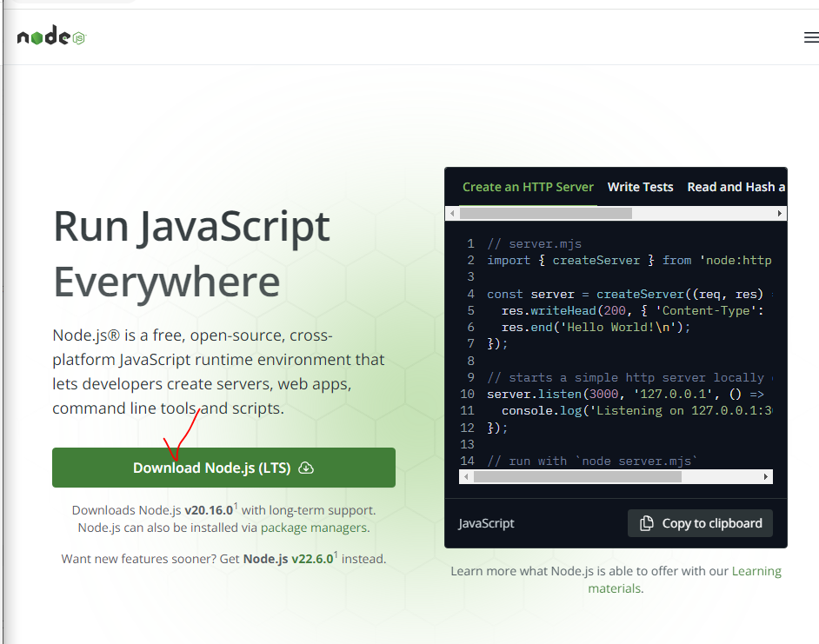Viewport: 819px width, 644px height.
Task: Click Copy to clipboard button
Action: [700, 523]
